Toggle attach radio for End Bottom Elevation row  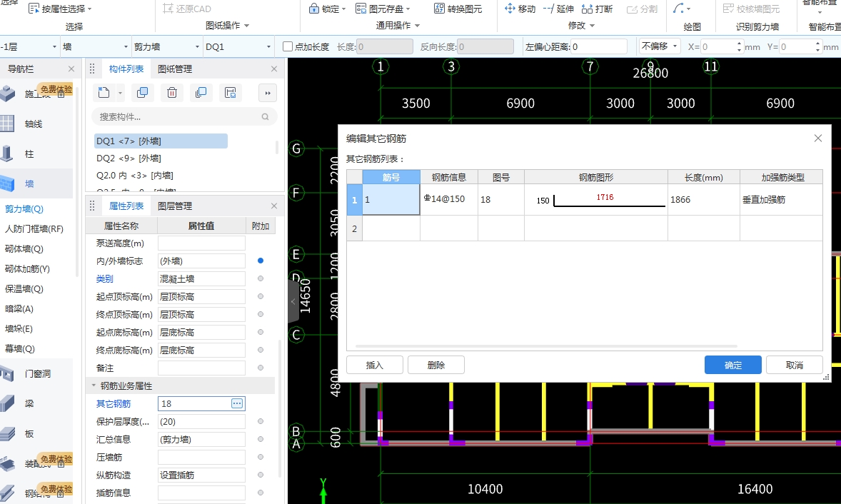tap(260, 350)
